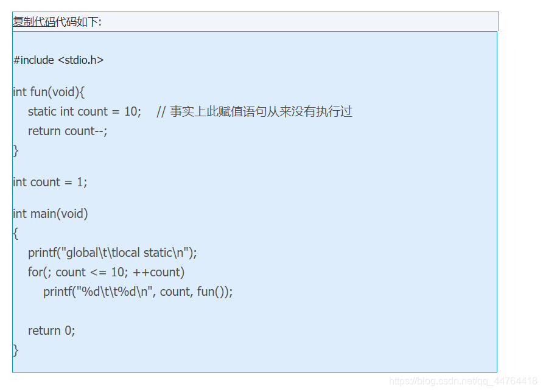Image resolution: width=543 pixels, height=392 pixels.
Task: Click the word count in for loop condition
Action: (71, 272)
